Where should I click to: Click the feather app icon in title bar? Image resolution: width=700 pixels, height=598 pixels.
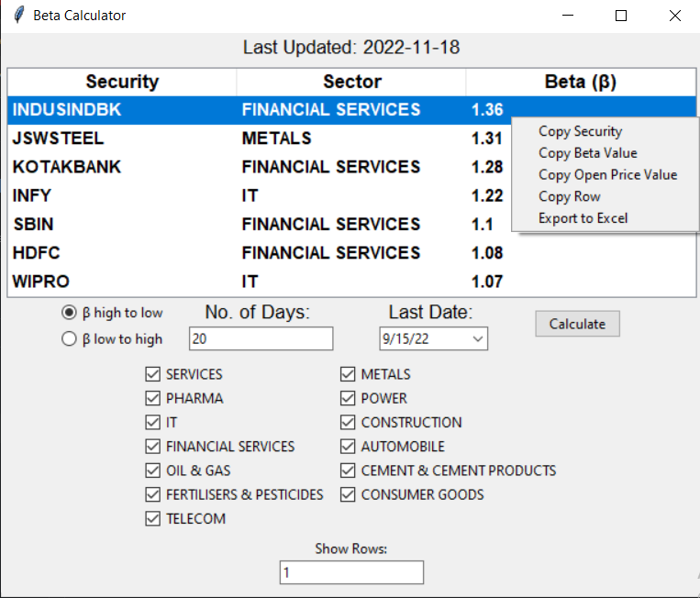18,16
